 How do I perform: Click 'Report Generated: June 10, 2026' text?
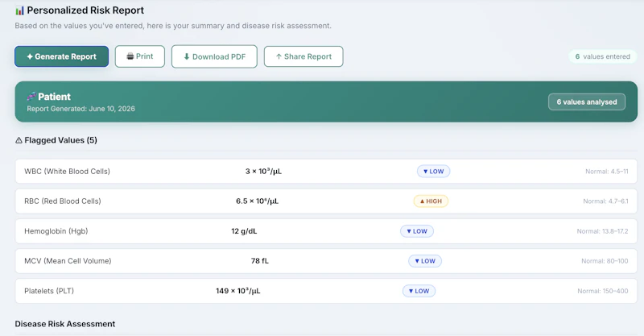coord(81,109)
